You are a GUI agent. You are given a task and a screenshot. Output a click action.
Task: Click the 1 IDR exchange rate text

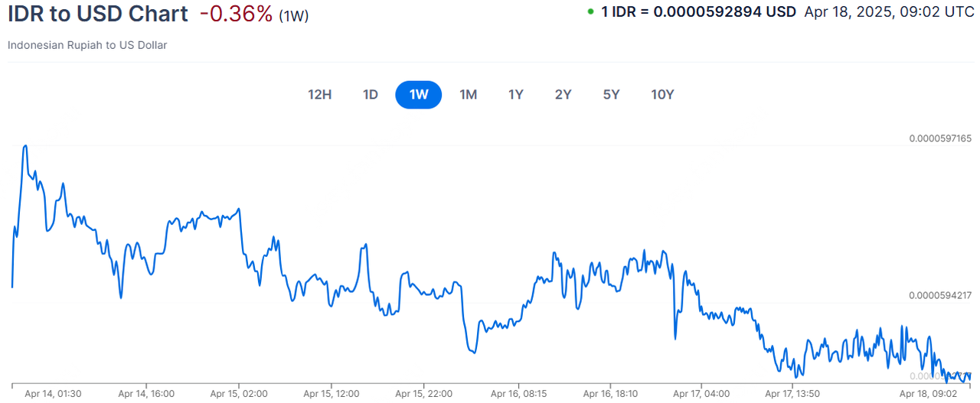[698, 12]
